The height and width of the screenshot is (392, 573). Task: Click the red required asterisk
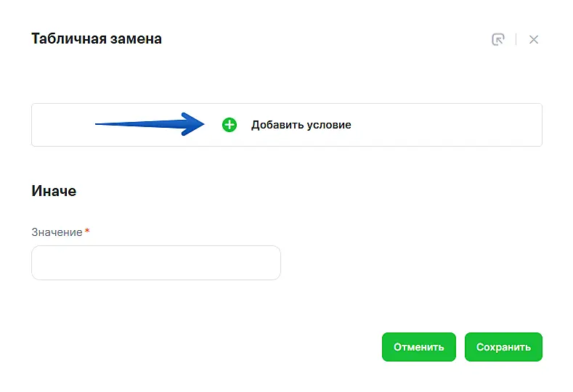[x=88, y=232]
